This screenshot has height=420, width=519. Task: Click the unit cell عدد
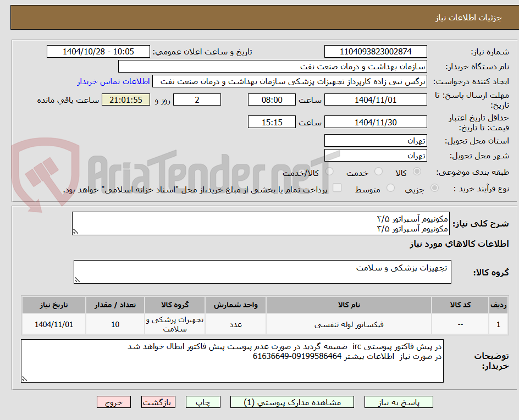(236, 324)
